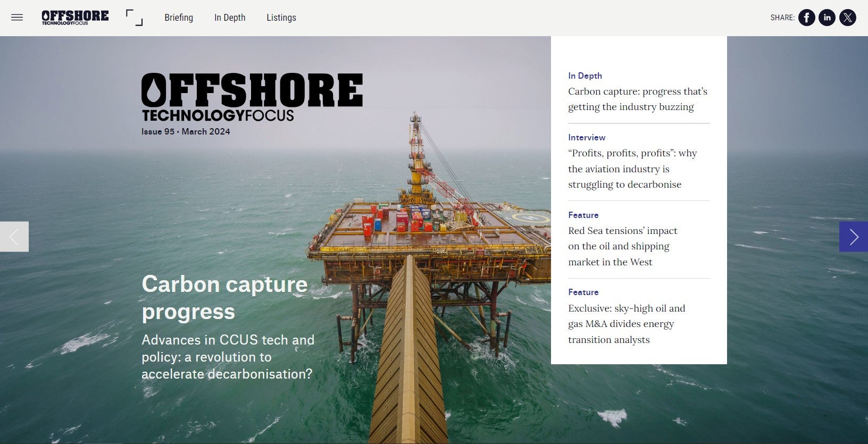The height and width of the screenshot is (444, 868).
Task: Click the Offshore Technology Focus header logo
Action: 75,18
